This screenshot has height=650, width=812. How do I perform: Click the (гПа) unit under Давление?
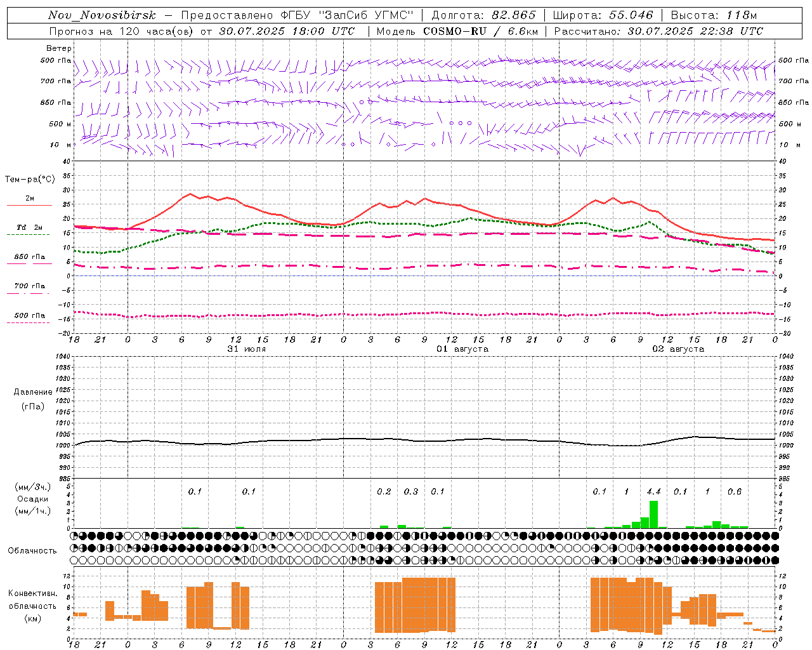33,406
